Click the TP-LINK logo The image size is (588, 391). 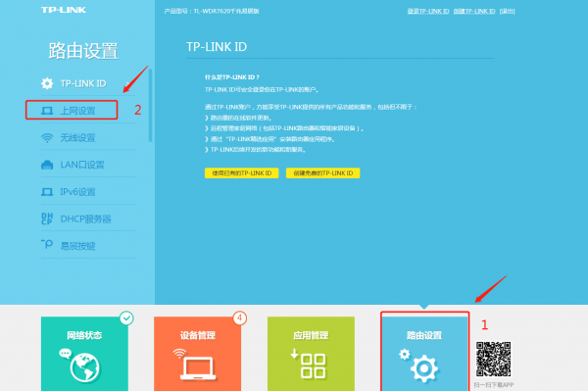[64, 10]
